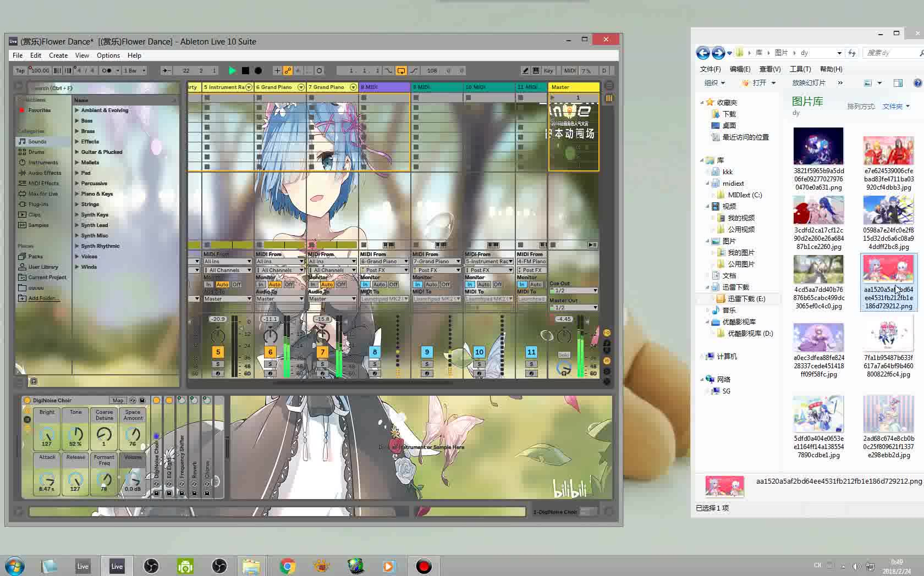Toggle the In/Out section I-O button

point(607,333)
